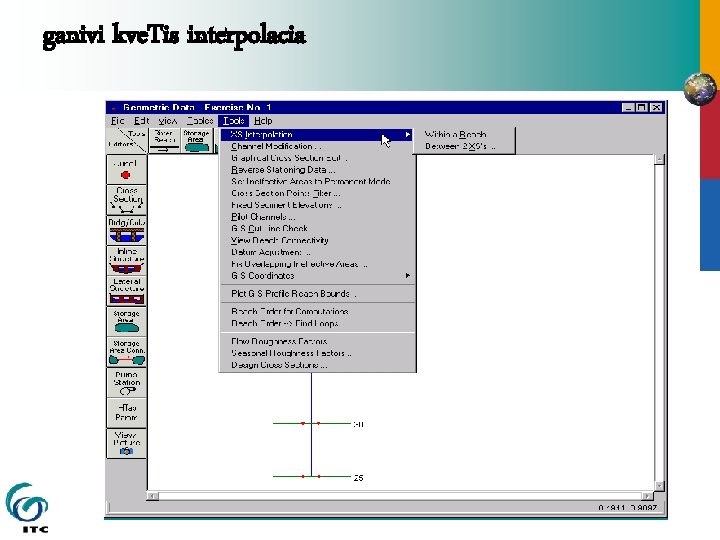Open the View menu
720x540 pixels.
tap(168, 121)
